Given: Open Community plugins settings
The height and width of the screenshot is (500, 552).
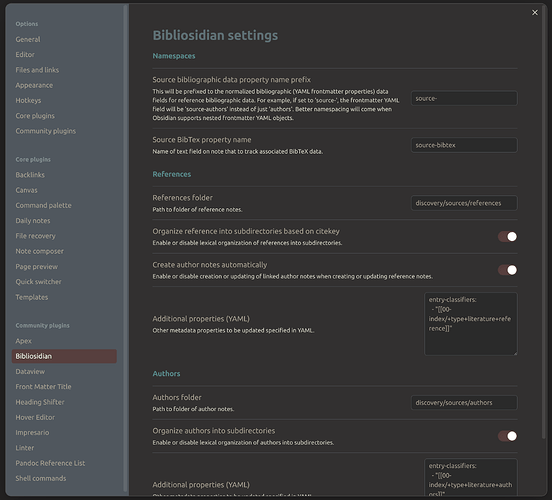Looking at the screenshot, I should pos(45,131).
